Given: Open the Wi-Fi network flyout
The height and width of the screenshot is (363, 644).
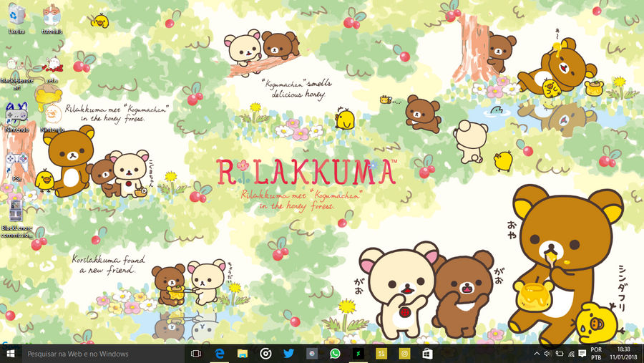Looking at the screenshot, I should (571, 354).
